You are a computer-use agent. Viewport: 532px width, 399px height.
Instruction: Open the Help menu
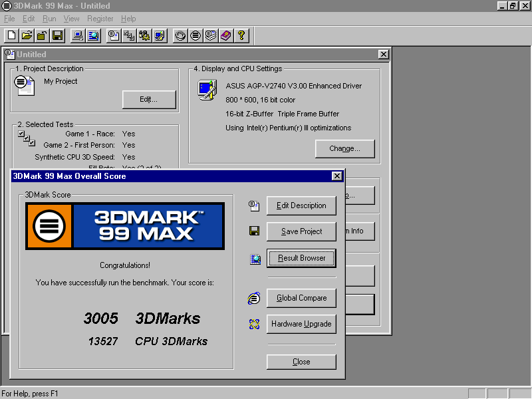click(x=128, y=19)
